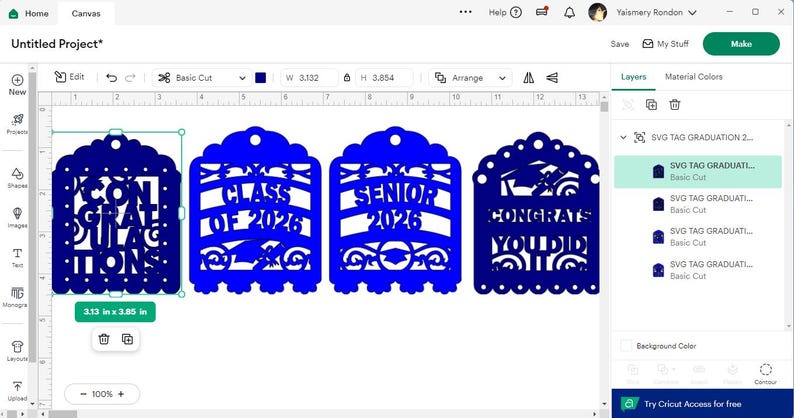Screen dimensions: 794x418
Task: Click the machine icon next to Help
Action: (542, 12)
